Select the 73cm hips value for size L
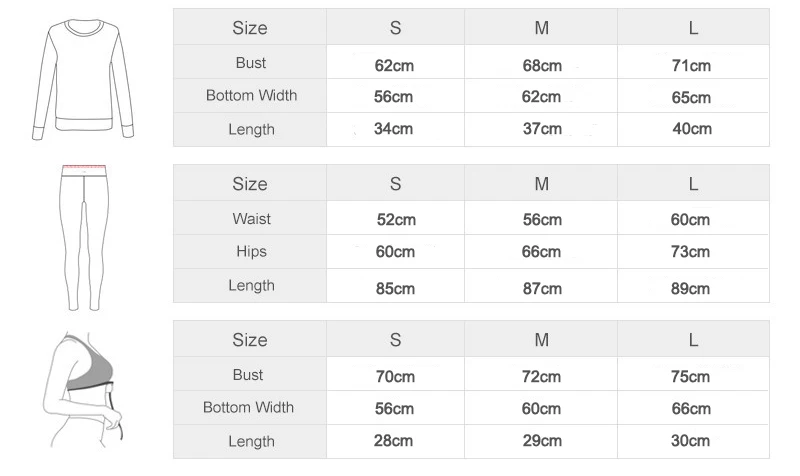Viewport: 800px width, 476px height. tap(691, 252)
